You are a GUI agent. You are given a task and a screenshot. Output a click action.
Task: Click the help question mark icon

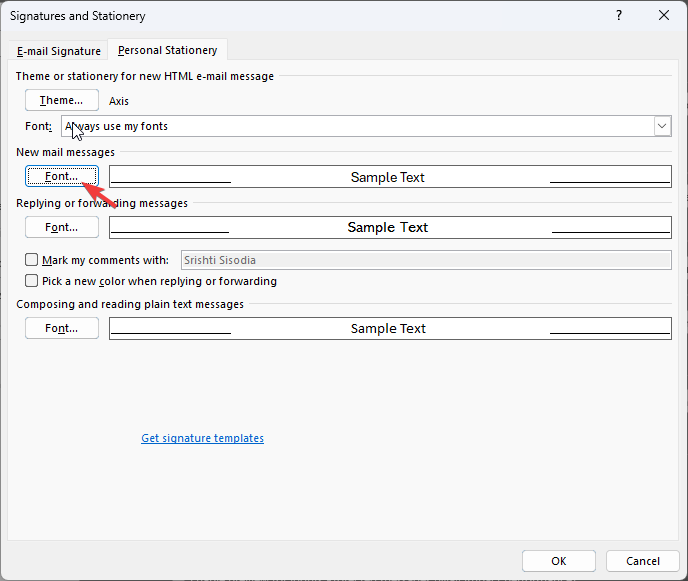pyautogui.click(x=619, y=15)
